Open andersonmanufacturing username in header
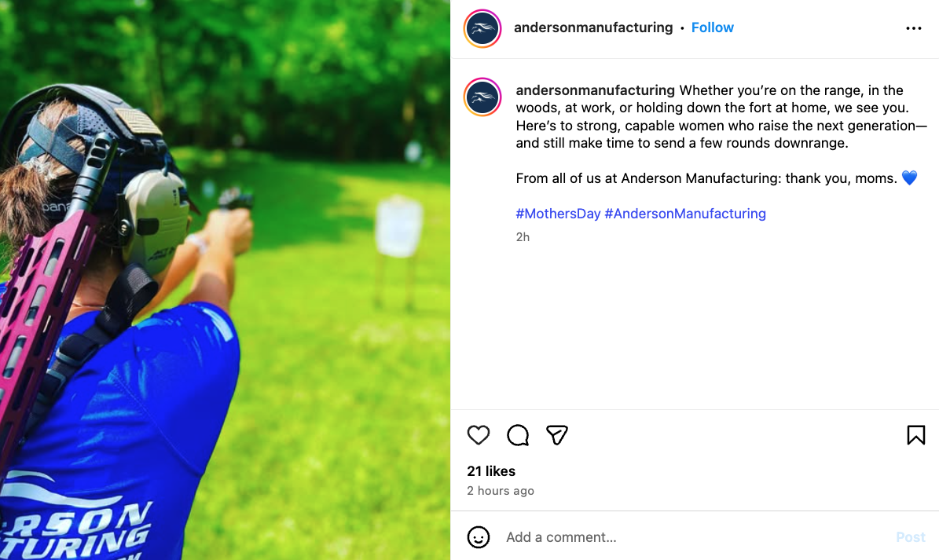The width and height of the screenshot is (939, 560). [592, 27]
